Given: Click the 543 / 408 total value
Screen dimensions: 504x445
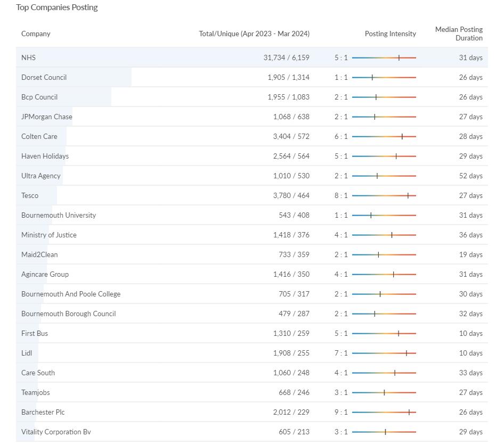Looking at the screenshot, I should click(x=294, y=215).
